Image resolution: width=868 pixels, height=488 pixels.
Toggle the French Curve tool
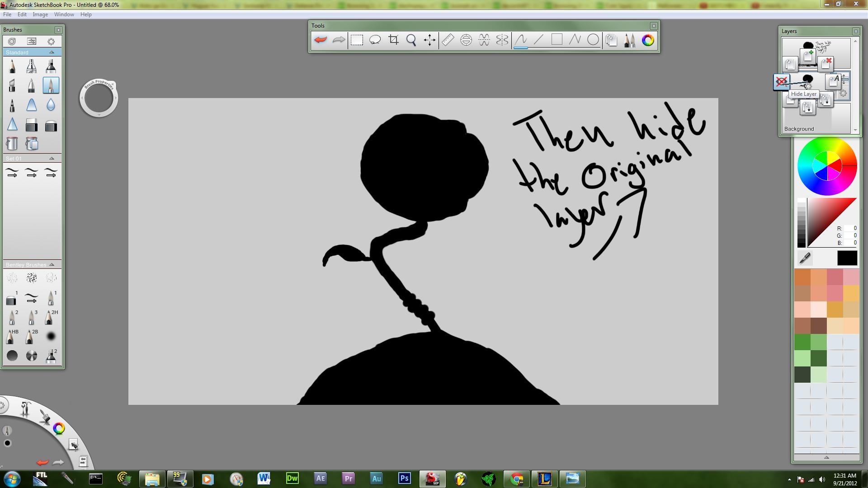[484, 40]
